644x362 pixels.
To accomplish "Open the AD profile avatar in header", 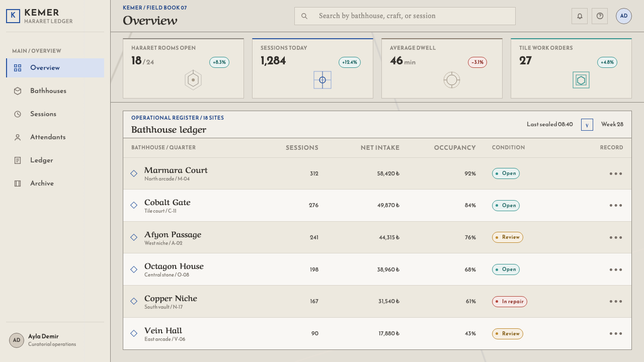I will pos(624,16).
